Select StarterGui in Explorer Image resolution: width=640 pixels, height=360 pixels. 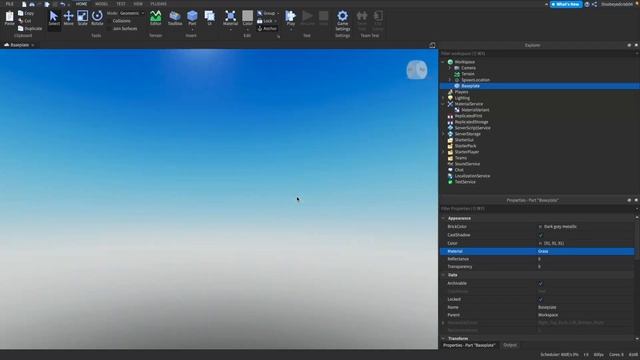click(464, 140)
